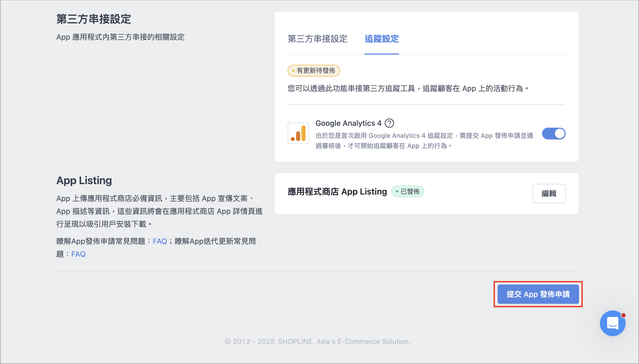Click the text App 應用程式內第三方串接的相關設定
The width and height of the screenshot is (639, 364).
[121, 37]
